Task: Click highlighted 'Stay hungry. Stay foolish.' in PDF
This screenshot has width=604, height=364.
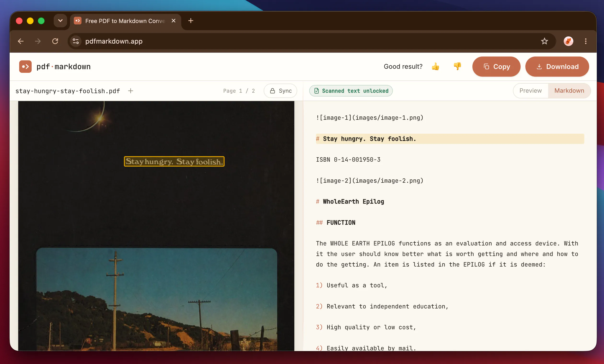Action: [x=174, y=161]
